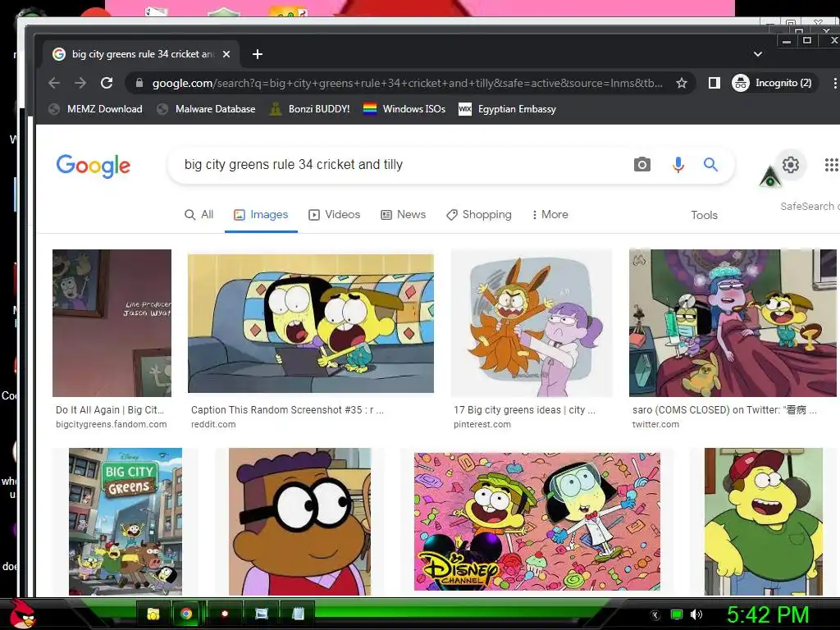Switch to the Shopping tab
840x630 pixels.
[479, 215]
